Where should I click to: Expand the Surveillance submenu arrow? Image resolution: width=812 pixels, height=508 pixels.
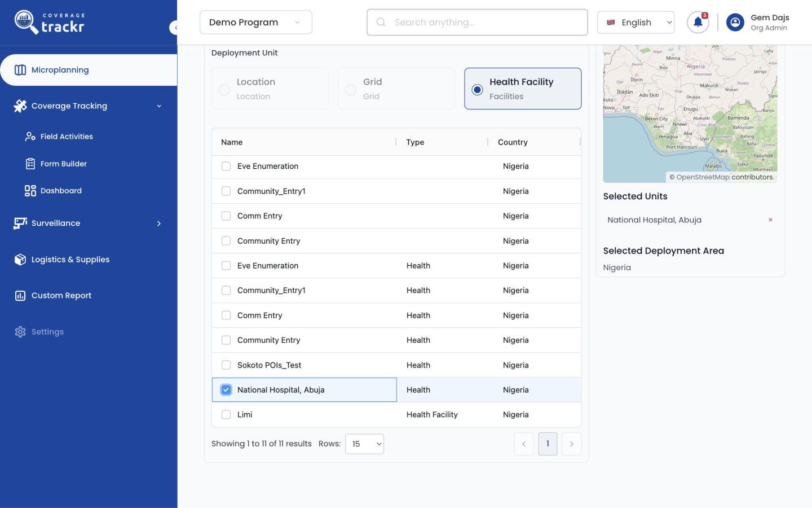point(159,224)
